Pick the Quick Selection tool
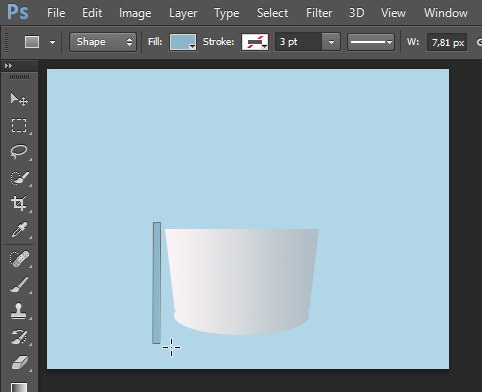 click(19, 178)
